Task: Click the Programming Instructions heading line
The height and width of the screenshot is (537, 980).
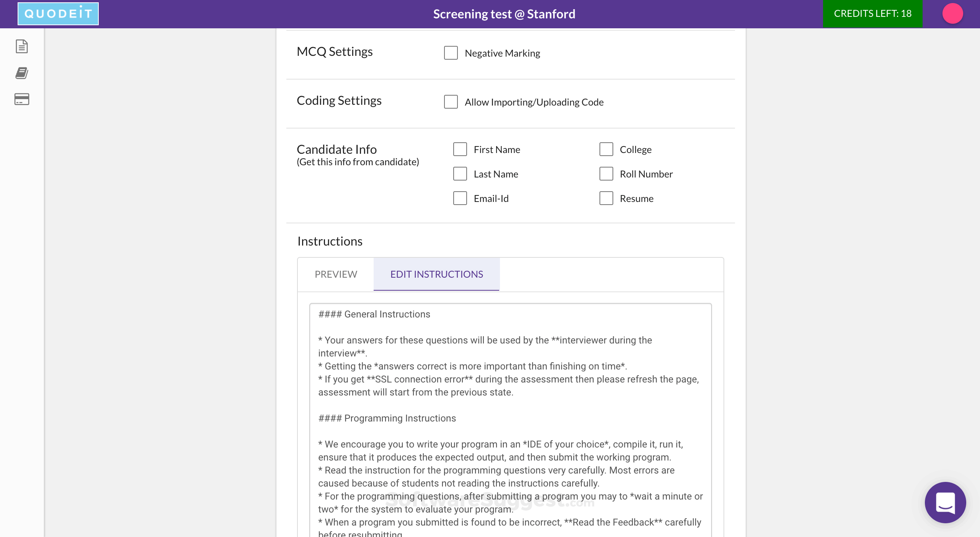Action: 387,418
